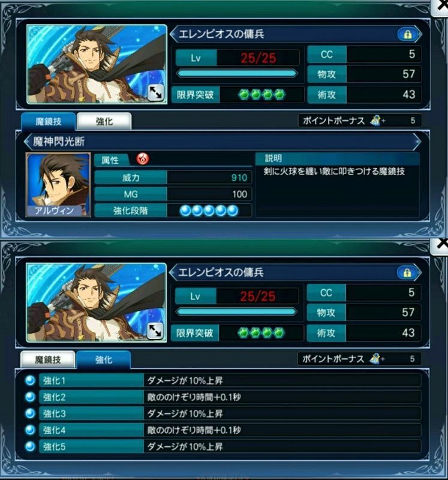Click the red fire attribute icon
Screen dimensions: 448x480
pyautogui.click(x=143, y=159)
